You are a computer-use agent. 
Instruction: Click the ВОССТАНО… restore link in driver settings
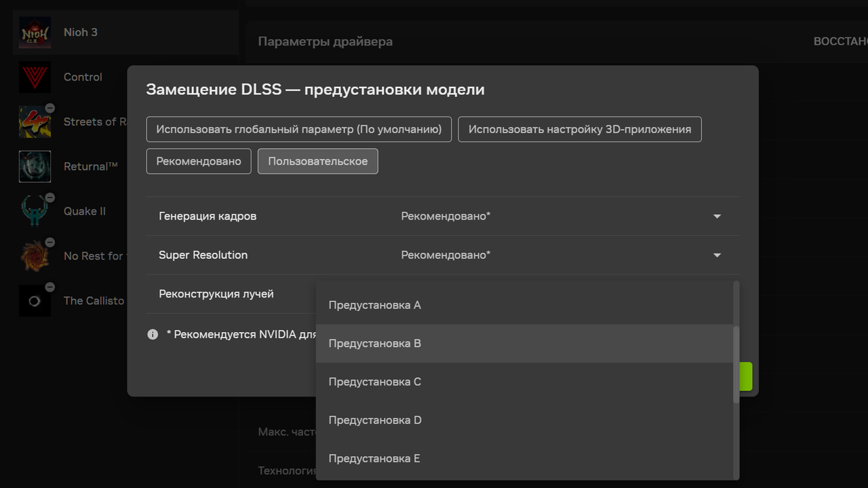[x=840, y=42]
